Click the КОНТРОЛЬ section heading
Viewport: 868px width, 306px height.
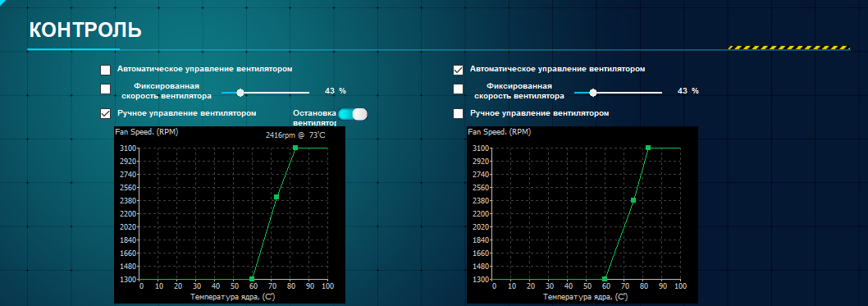[x=85, y=30]
